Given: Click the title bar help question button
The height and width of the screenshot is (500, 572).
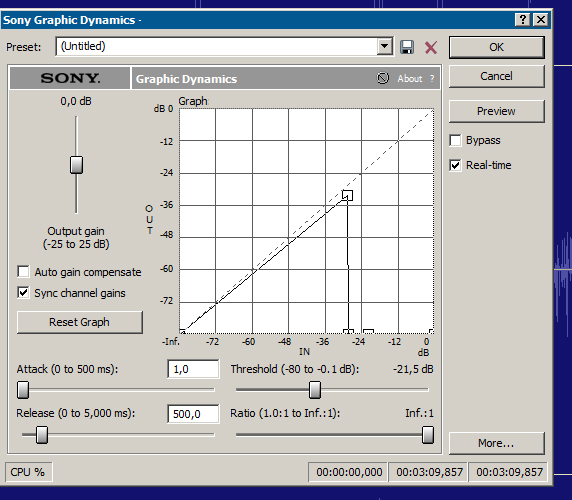Looking at the screenshot, I should coord(523,20).
